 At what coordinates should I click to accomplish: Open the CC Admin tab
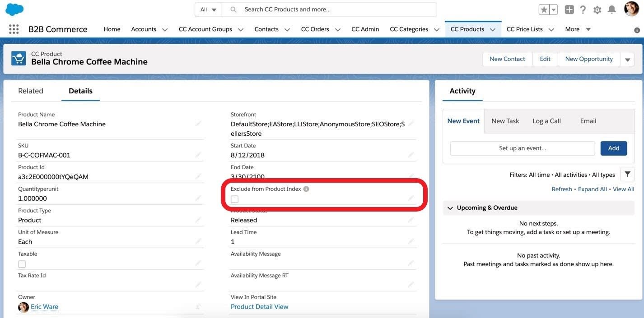coord(365,29)
